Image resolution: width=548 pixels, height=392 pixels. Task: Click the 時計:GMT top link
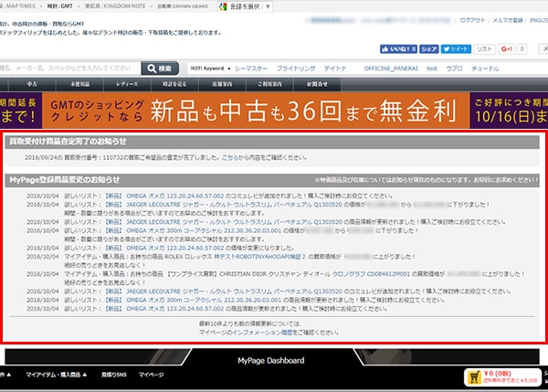60,6
